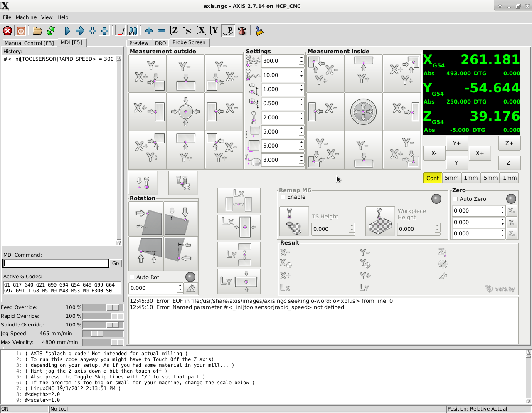Adjust the Jog Speed slider
Screen dimensions: 532x413
tap(103, 334)
